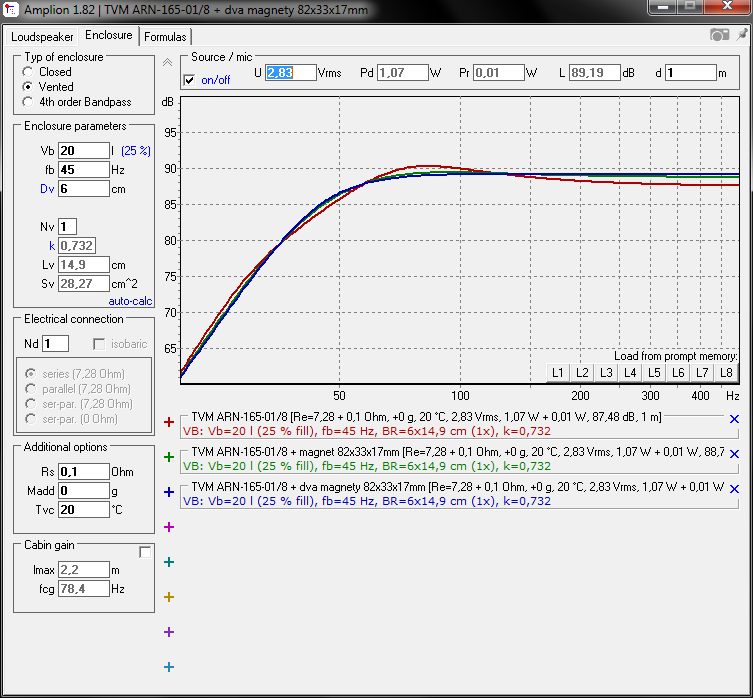Click the light blue plus memory slot
Viewport: 753px width, 698px height.
[169, 667]
